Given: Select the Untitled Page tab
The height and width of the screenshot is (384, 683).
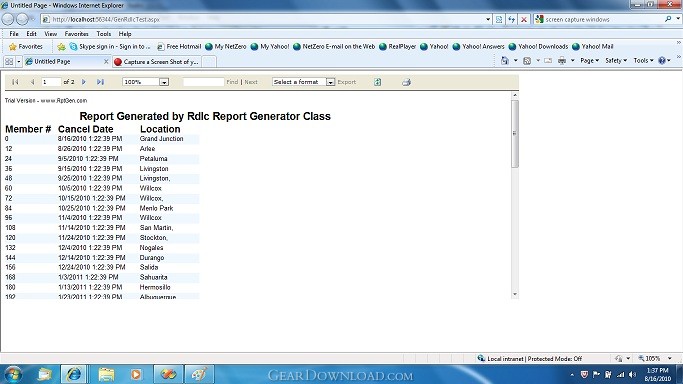Looking at the screenshot, I should 65,61.
